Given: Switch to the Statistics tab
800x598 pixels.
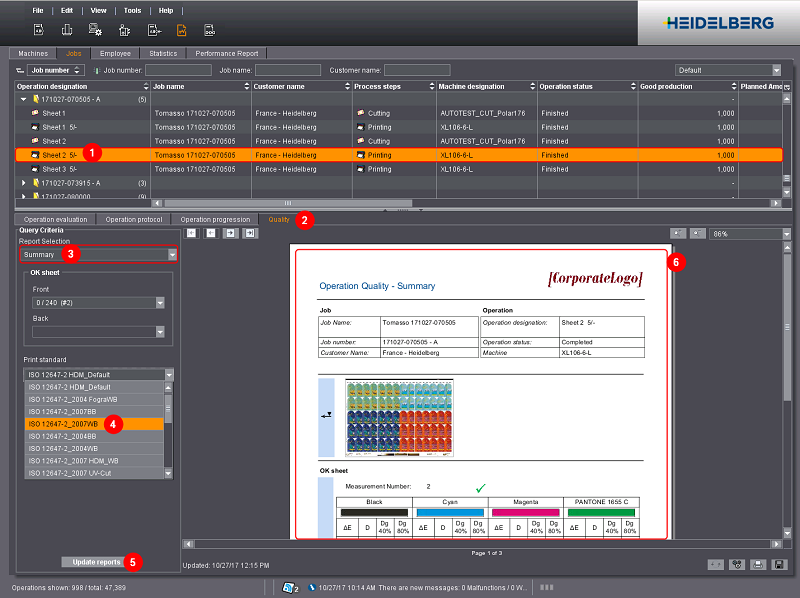Looking at the screenshot, I should point(162,53).
